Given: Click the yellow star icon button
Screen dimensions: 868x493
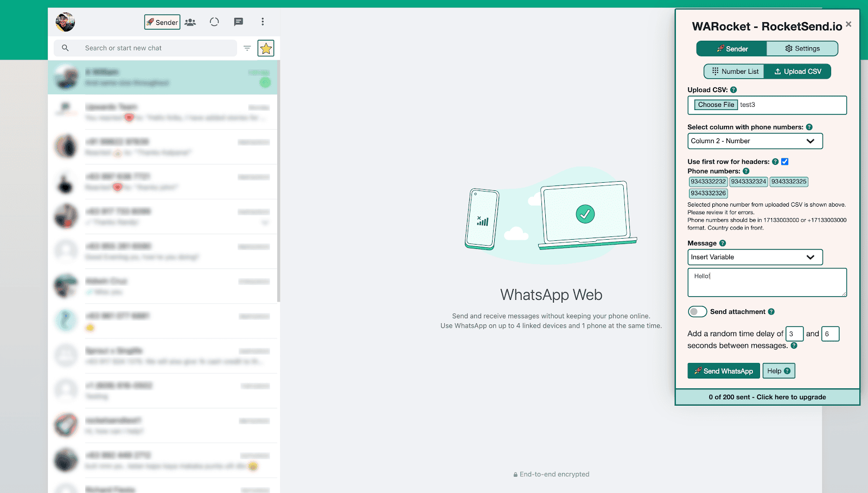Looking at the screenshot, I should pyautogui.click(x=266, y=48).
